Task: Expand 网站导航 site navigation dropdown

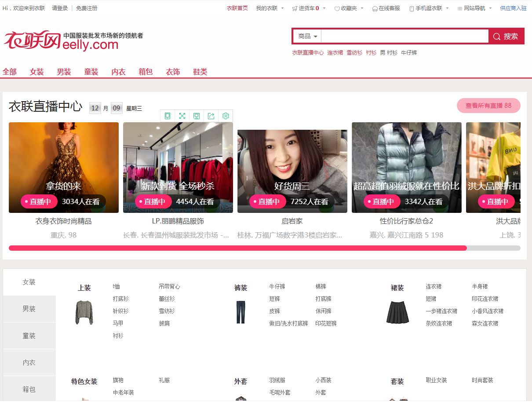Action: point(474,8)
